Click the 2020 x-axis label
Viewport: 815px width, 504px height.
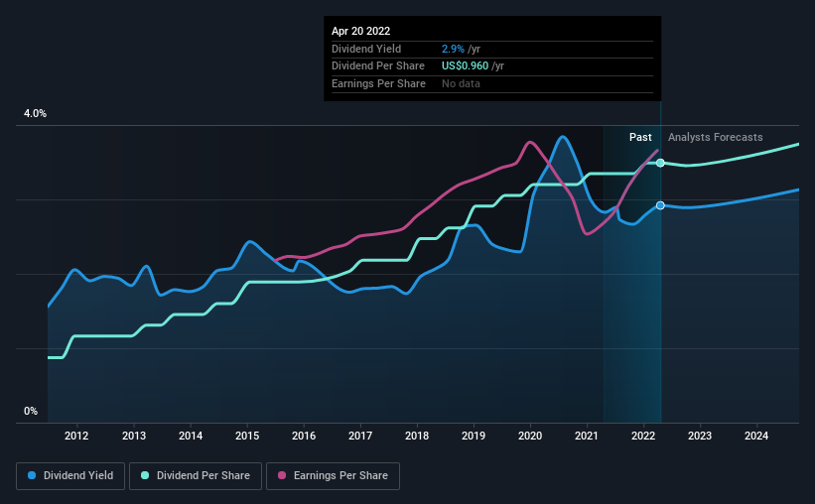[530, 436]
